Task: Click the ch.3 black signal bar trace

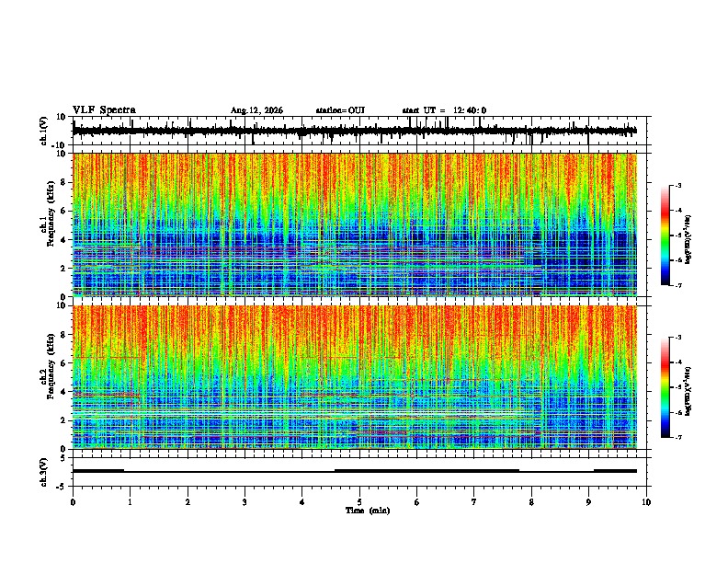Action: click(x=355, y=471)
